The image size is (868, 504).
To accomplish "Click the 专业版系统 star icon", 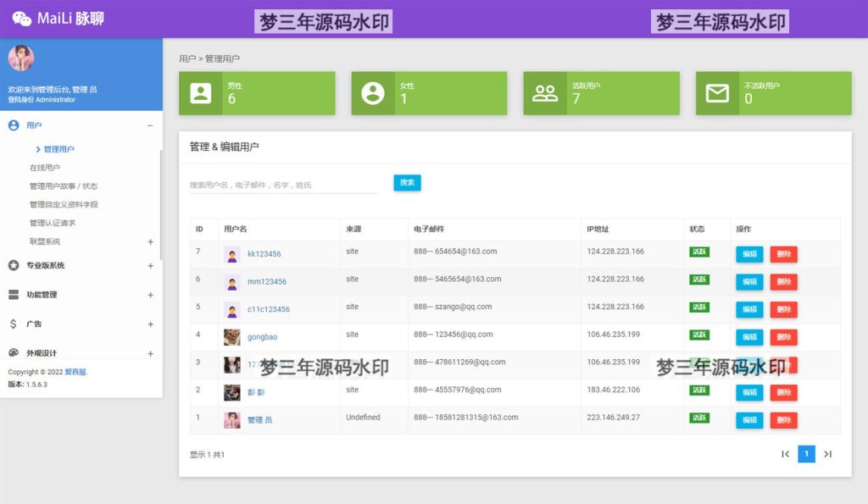I will [14, 266].
